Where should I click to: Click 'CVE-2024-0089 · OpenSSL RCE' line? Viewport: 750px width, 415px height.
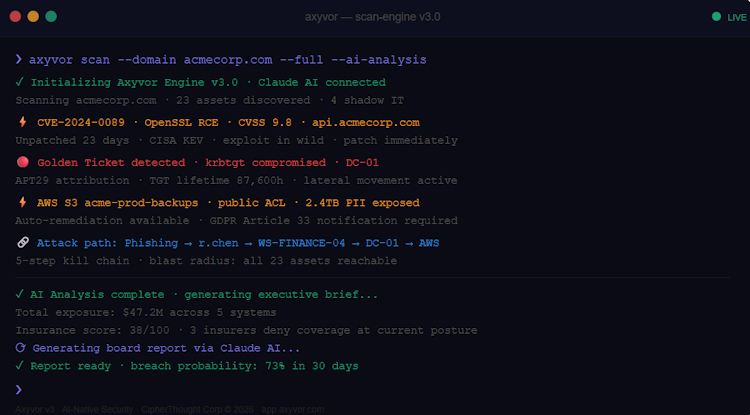[228, 123]
